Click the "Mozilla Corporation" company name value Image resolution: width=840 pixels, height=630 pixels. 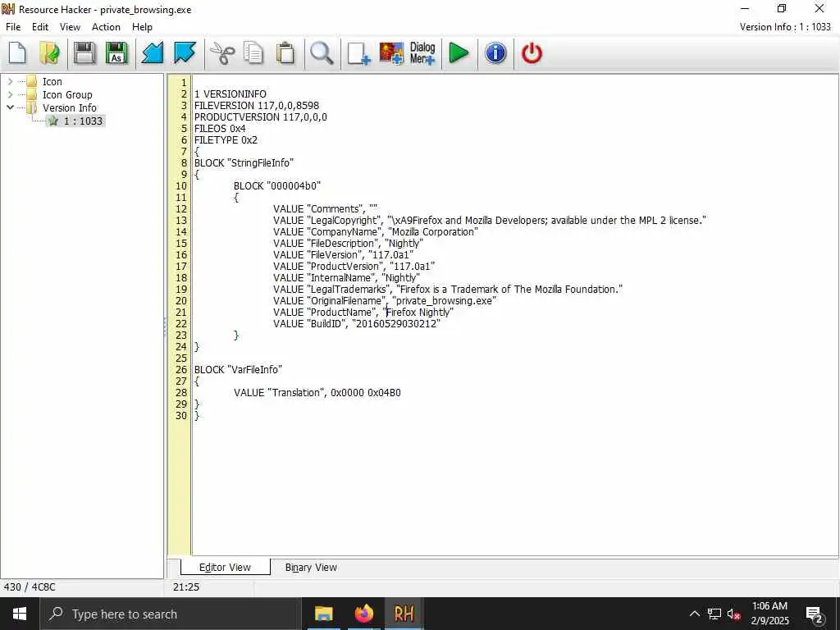[433, 232]
